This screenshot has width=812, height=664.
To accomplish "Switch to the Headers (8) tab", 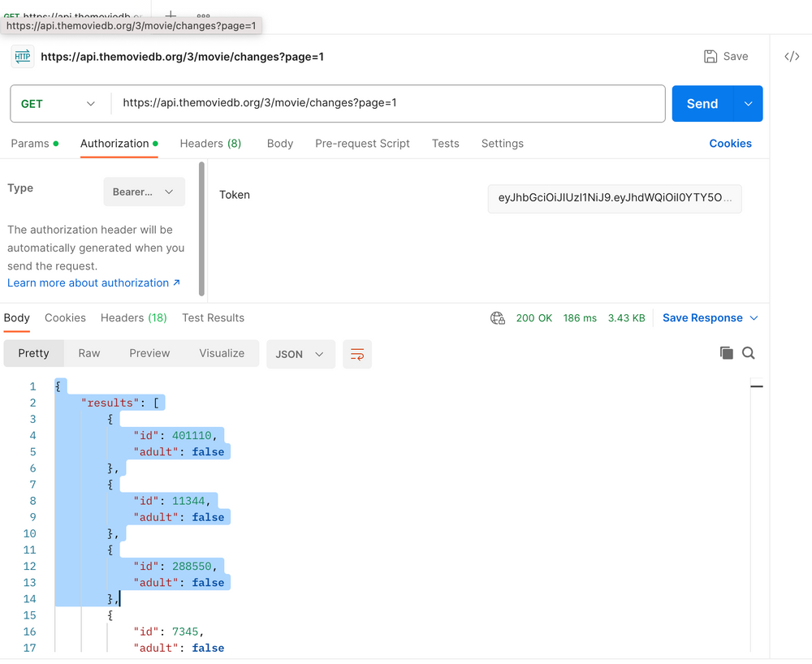I will point(210,144).
